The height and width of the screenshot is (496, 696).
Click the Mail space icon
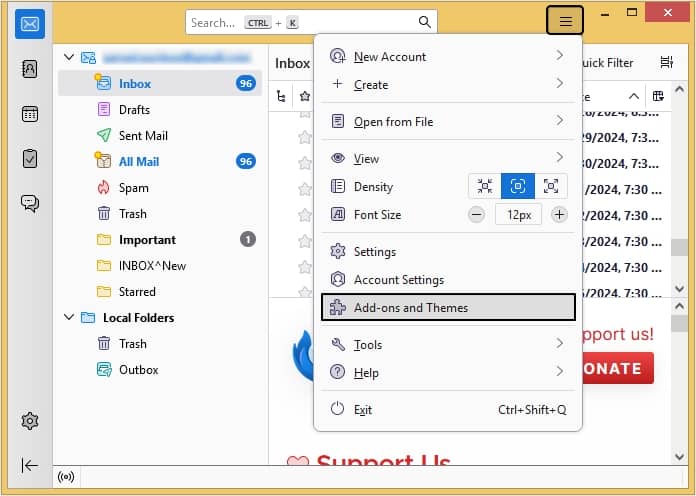pos(30,24)
